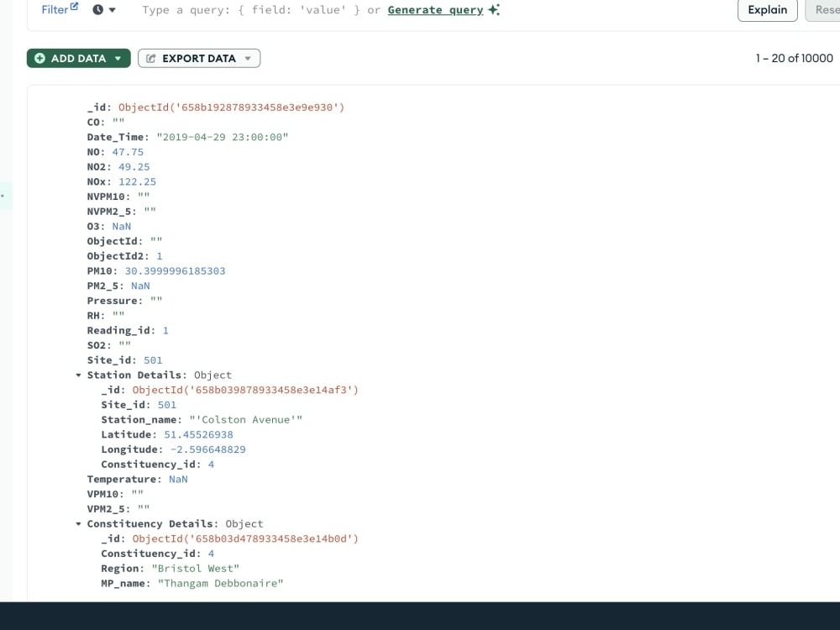
Task: Click the Region value Bristol West
Action: [195, 568]
